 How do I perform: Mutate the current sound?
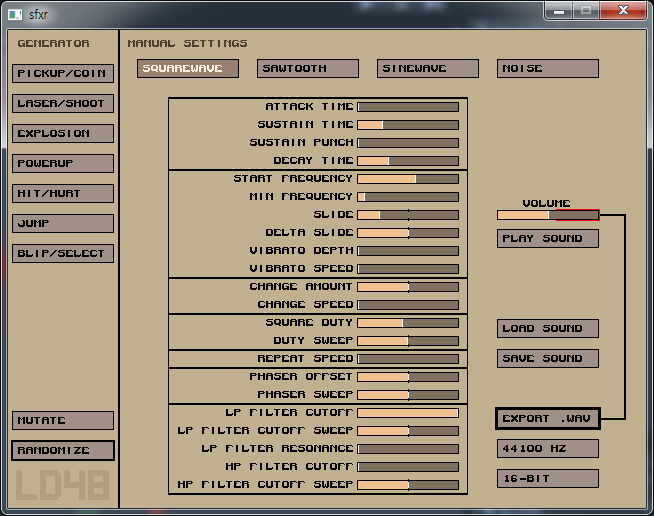(x=63, y=420)
